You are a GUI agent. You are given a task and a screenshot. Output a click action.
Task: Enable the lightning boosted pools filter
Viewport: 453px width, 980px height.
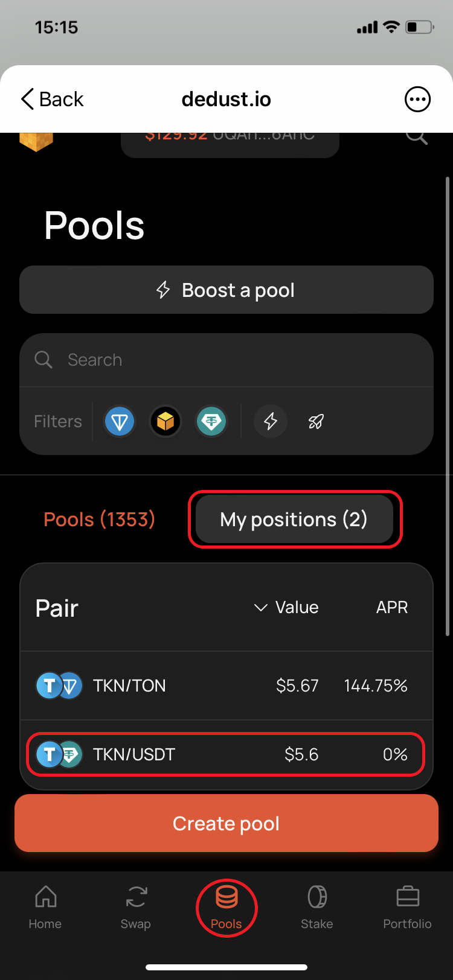(x=270, y=421)
